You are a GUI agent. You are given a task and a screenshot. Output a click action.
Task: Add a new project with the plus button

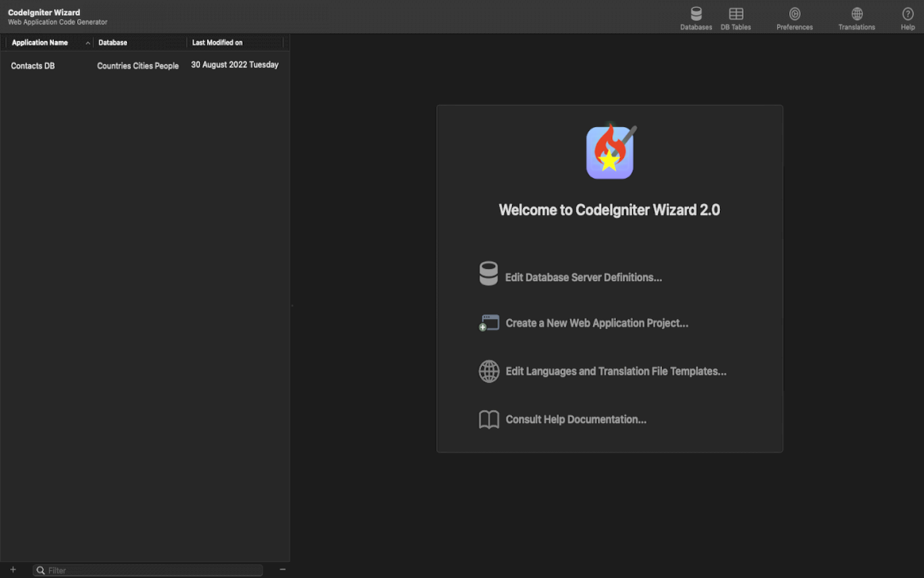pyautogui.click(x=13, y=570)
